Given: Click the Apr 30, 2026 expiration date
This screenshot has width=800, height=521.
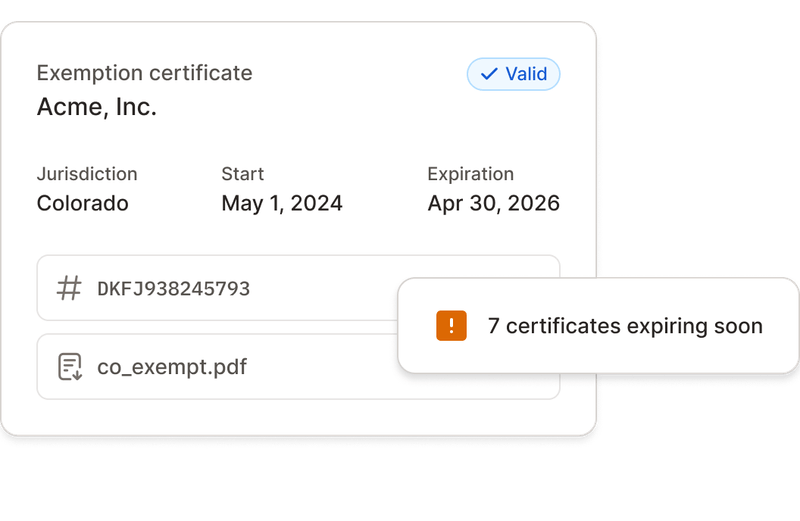Looking at the screenshot, I should pyautogui.click(x=493, y=203).
